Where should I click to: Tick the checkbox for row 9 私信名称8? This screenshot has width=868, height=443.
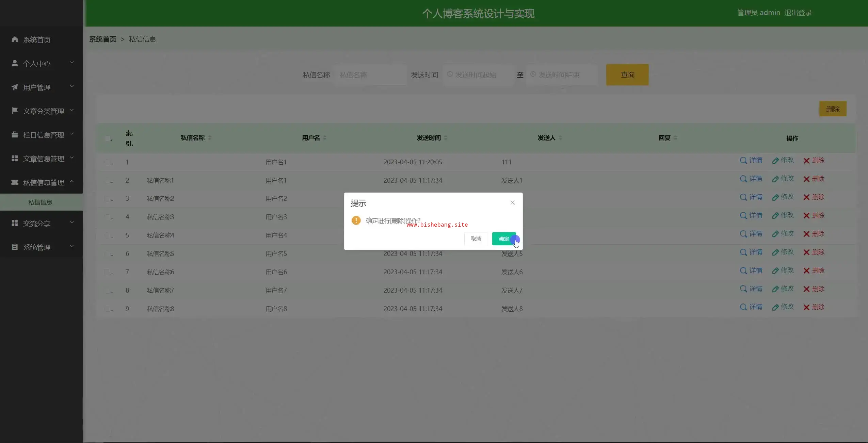click(x=108, y=309)
